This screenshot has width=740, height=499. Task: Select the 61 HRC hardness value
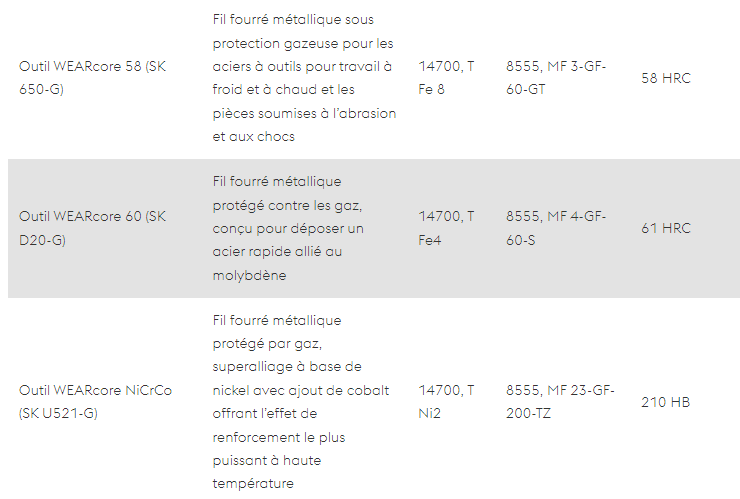[x=665, y=228]
